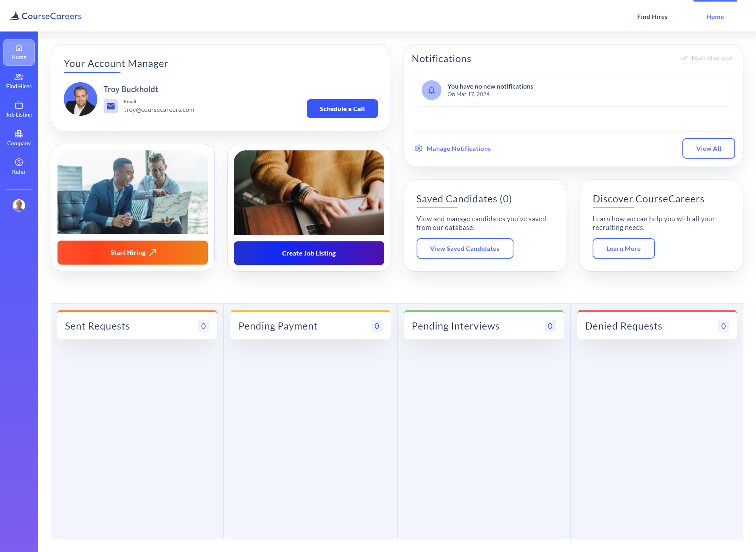Switch to the Find Hires tab
Screen dimensions: 756x552
[652, 17]
